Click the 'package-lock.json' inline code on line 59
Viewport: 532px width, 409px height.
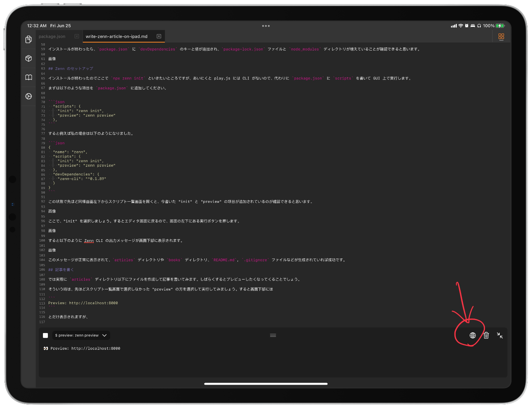[x=243, y=49]
